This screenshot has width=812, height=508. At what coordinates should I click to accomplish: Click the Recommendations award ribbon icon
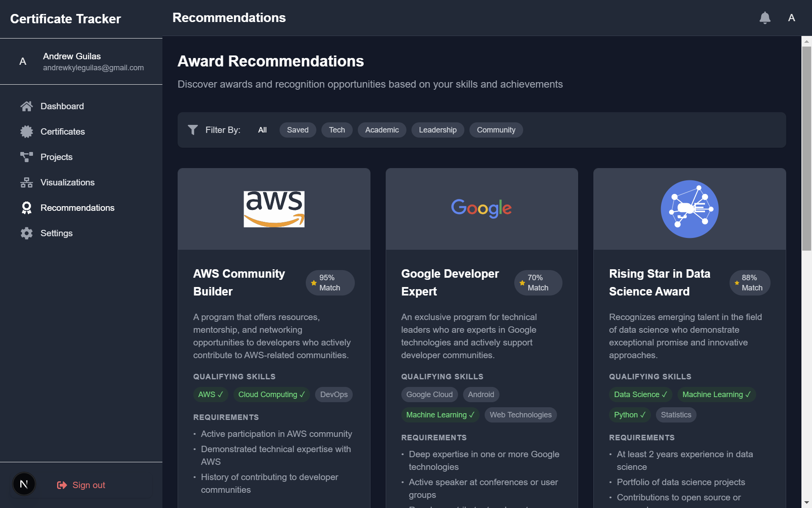27,208
